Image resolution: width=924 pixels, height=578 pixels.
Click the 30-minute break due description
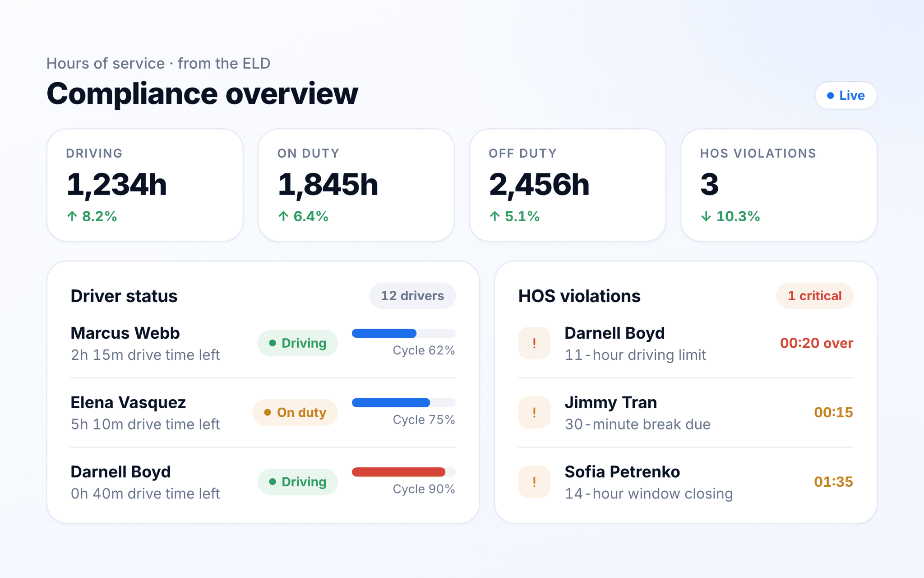pyautogui.click(x=638, y=424)
